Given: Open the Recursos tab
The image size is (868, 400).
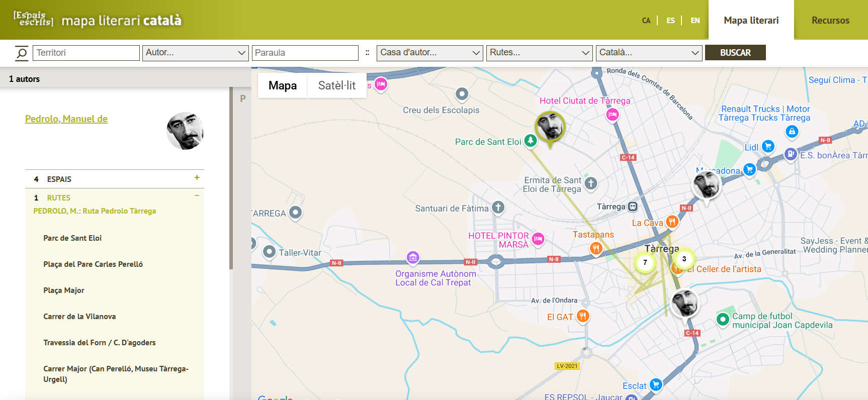Looking at the screenshot, I should pos(830,21).
